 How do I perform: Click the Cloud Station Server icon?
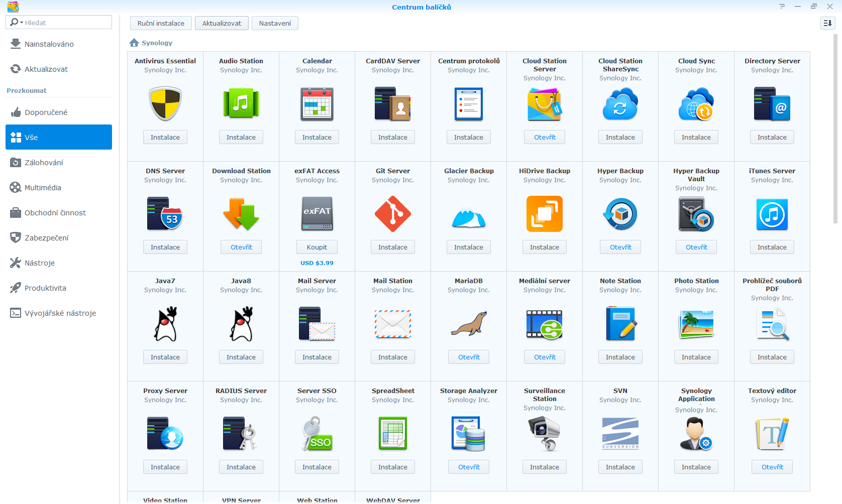545,104
